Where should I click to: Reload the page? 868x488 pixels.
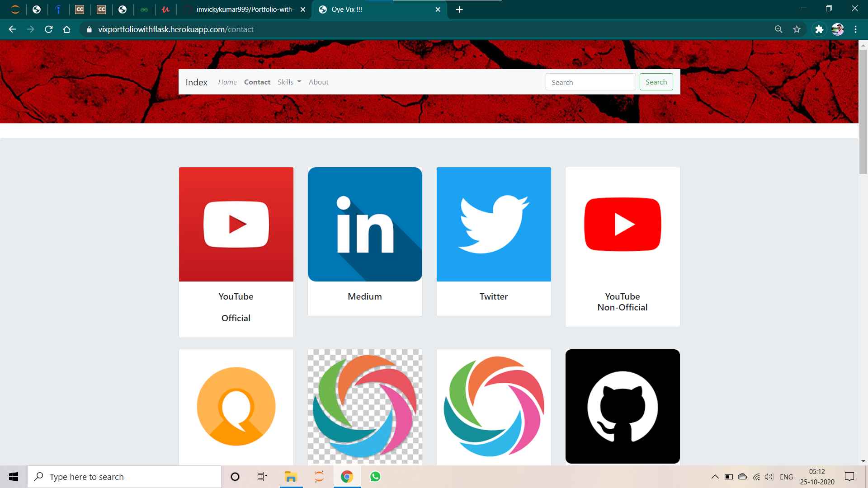[49, 29]
